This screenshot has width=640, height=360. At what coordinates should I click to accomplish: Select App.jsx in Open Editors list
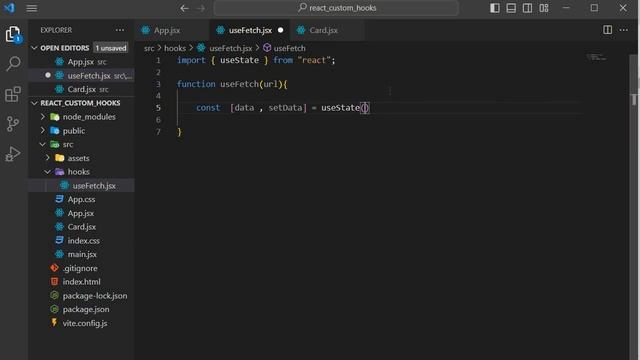(x=81, y=62)
